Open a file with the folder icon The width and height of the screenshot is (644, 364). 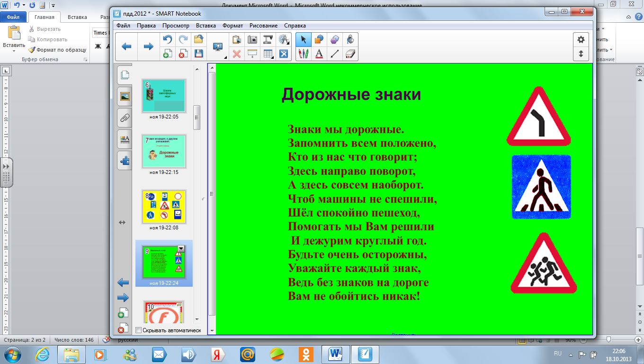click(x=198, y=39)
